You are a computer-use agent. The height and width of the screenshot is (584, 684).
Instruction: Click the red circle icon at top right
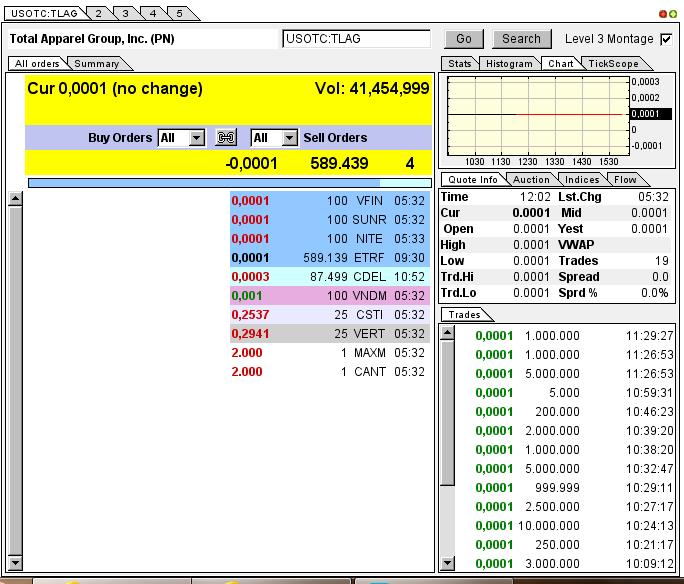[x=662, y=13]
